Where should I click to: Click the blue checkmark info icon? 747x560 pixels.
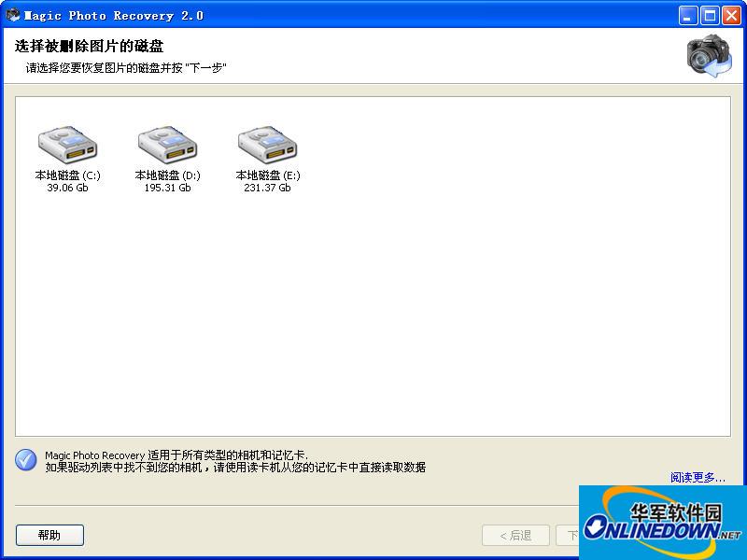[x=26, y=460]
